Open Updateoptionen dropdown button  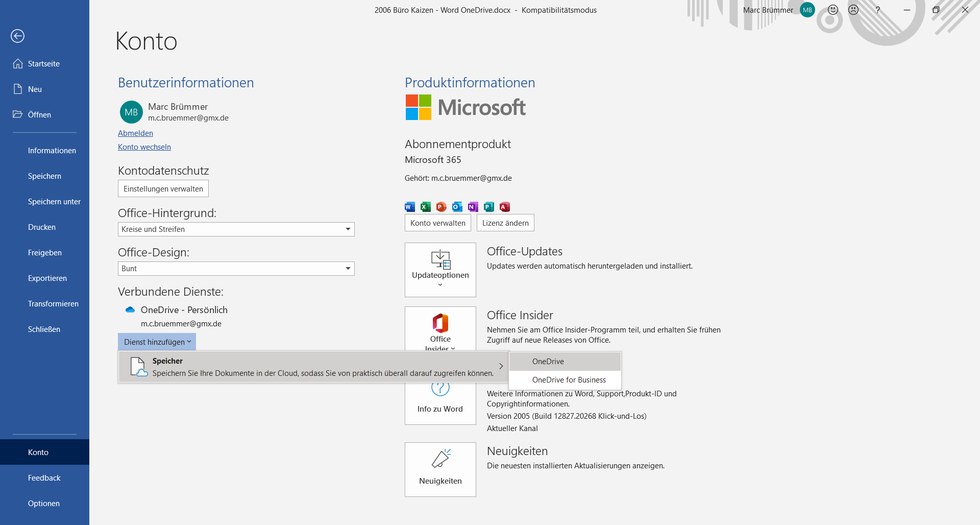440,270
